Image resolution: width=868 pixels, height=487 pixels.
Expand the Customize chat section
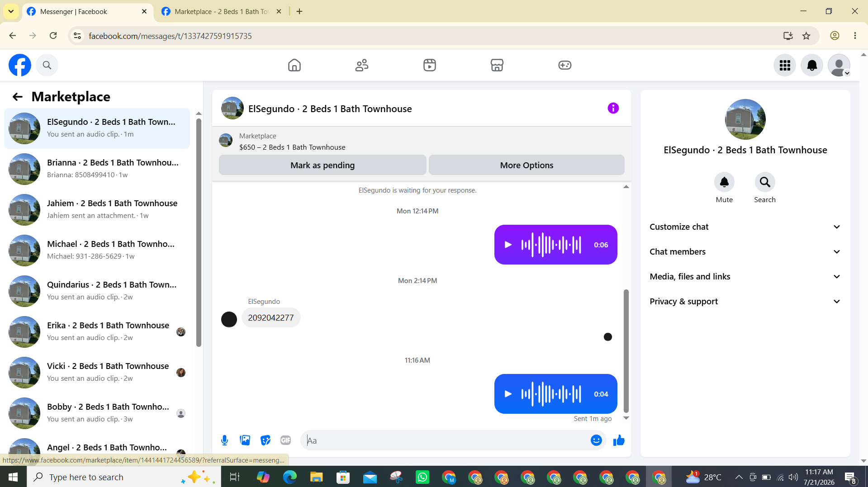pyautogui.click(x=745, y=227)
